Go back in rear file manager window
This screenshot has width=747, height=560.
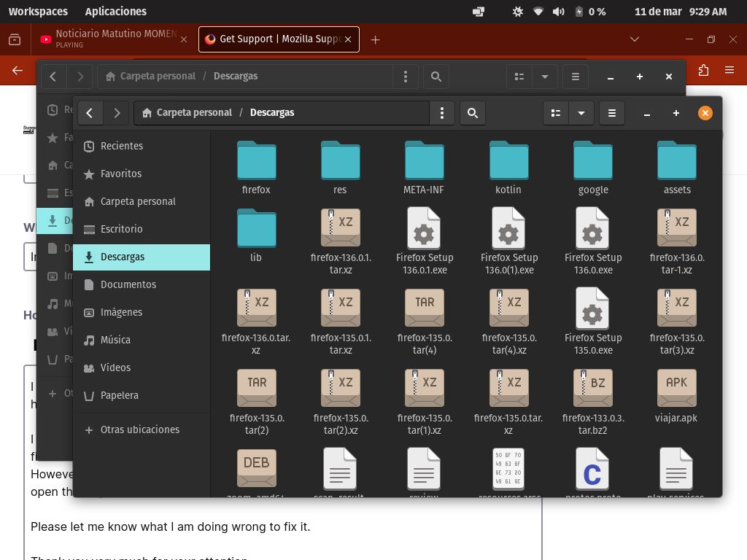point(53,76)
